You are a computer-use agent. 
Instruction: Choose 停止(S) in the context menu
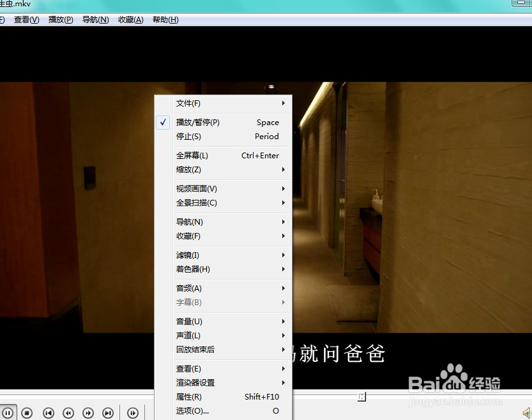tap(224, 136)
